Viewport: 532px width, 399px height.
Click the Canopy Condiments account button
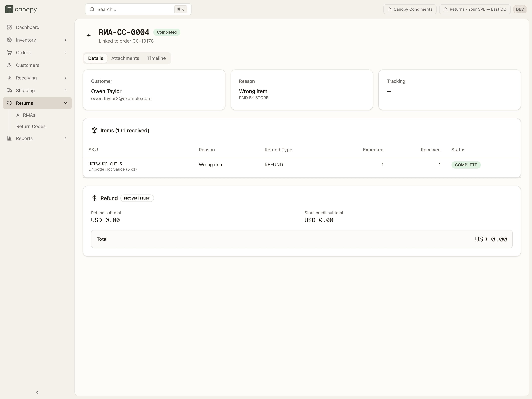[x=410, y=9]
